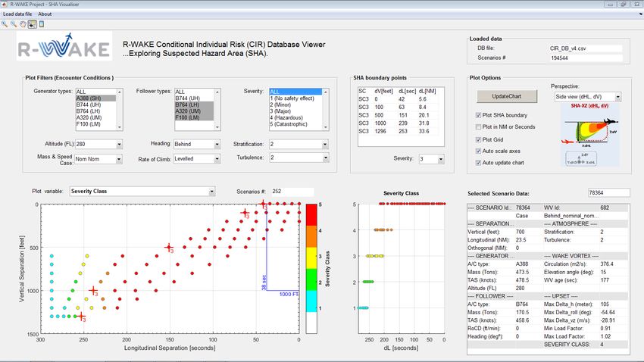Open the Stratification dropdown
The height and width of the screenshot is (362, 644).
tap(299, 144)
